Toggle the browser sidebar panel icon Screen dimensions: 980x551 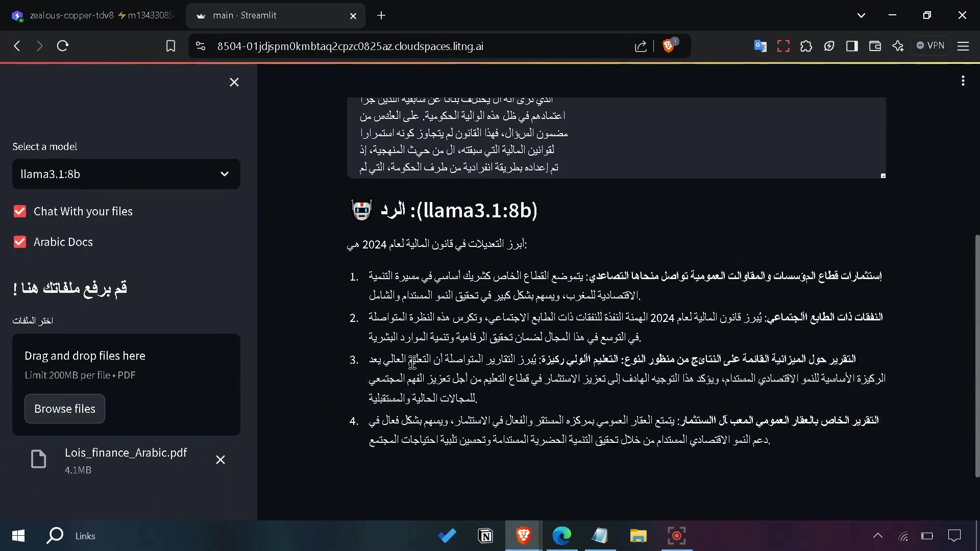click(852, 46)
